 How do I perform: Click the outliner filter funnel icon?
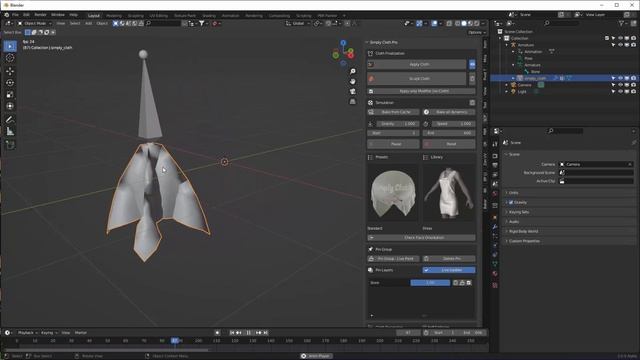point(621,23)
